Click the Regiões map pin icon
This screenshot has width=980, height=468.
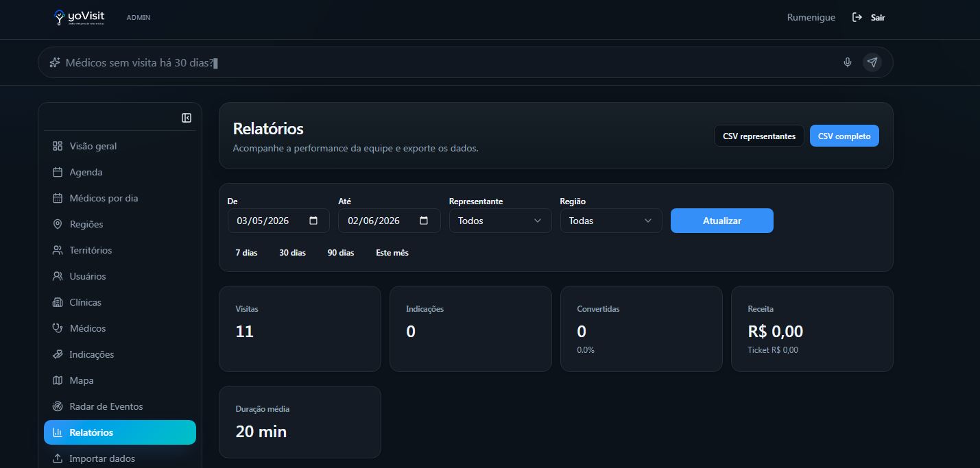pos(58,224)
